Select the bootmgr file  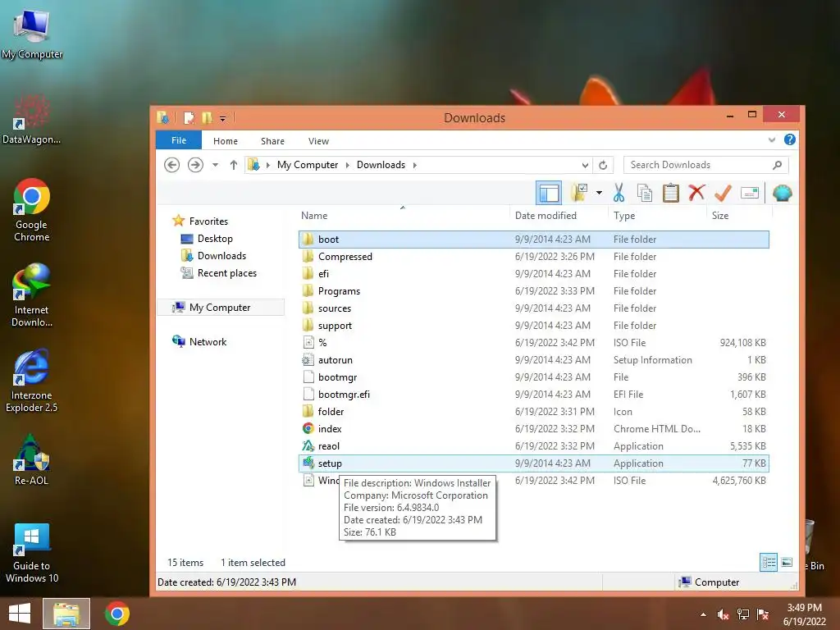533,377
